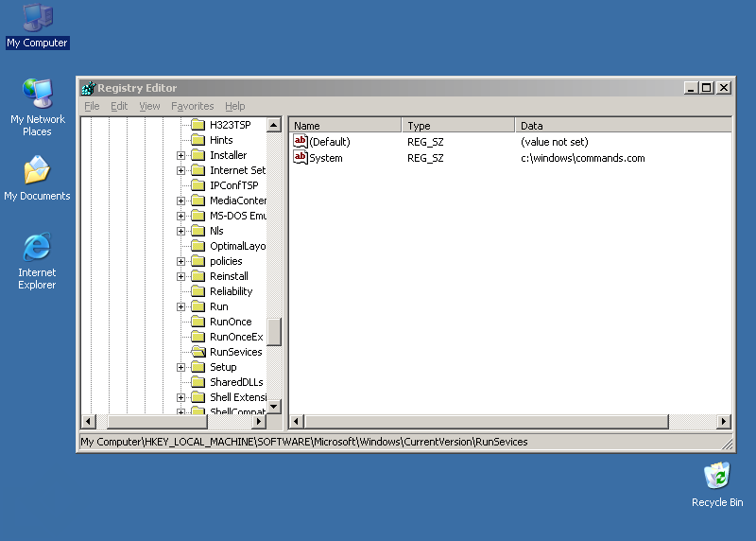Select the Setup folder icon
Image resolution: width=756 pixels, height=541 pixels.
[198, 367]
